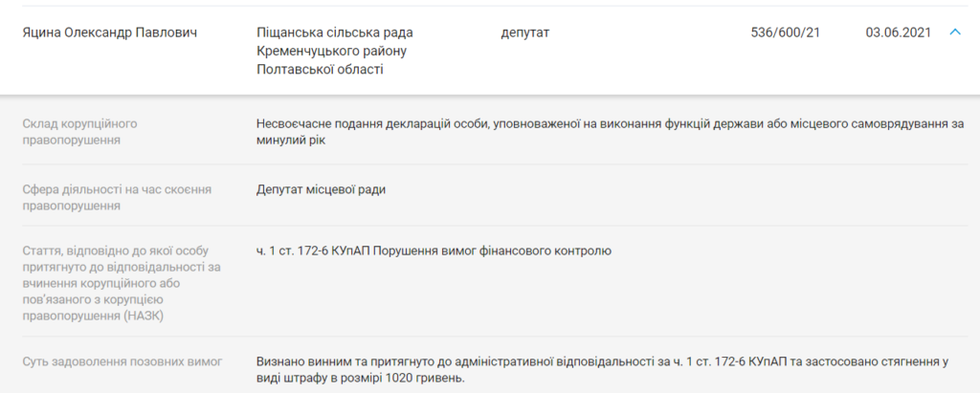Select the Порушення вимог фінансового контролю article text

coord(491,251)
